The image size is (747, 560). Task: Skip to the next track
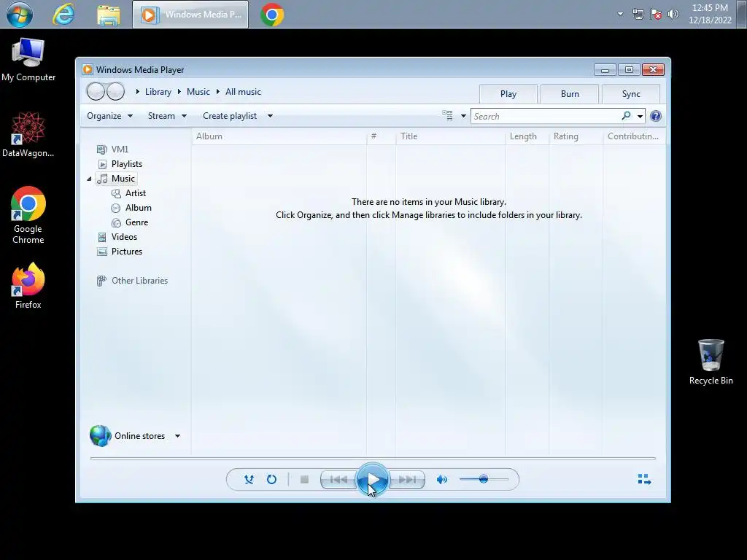click(407, 480)
